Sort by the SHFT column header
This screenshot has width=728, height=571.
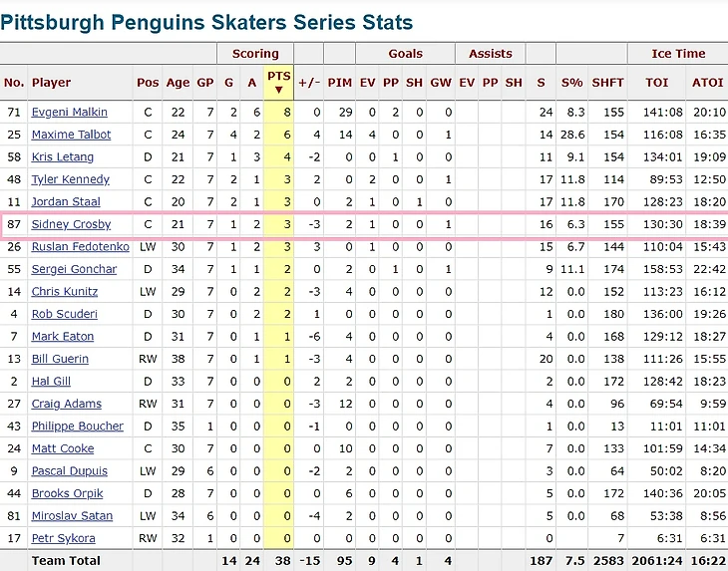coord(607,83)
